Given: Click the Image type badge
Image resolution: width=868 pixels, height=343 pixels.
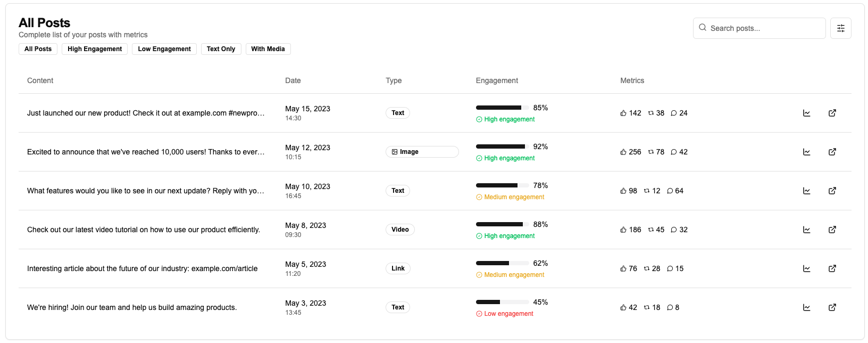Looking at the screenshot, I should pyautogui.click(x=422, y=152).
